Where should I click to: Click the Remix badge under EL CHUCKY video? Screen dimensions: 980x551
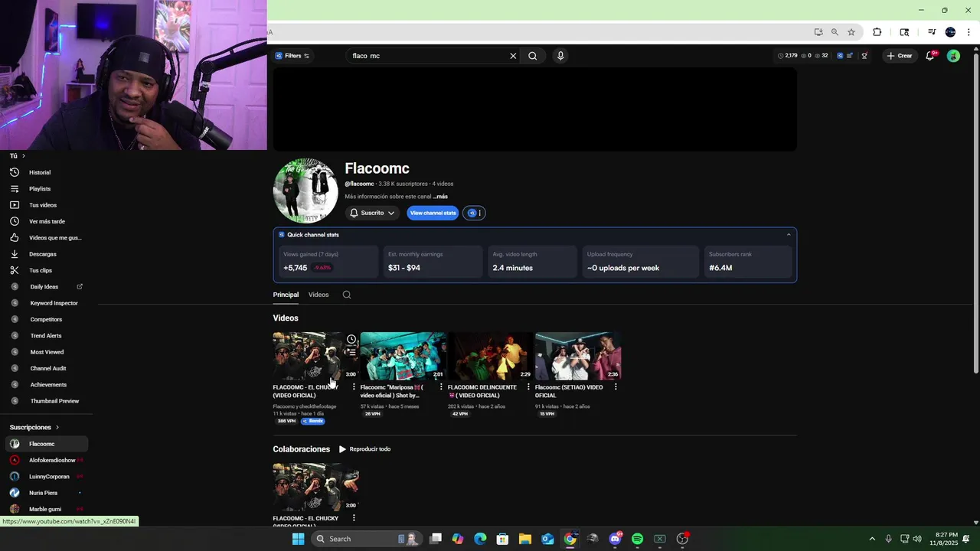[x=312, y=421]
